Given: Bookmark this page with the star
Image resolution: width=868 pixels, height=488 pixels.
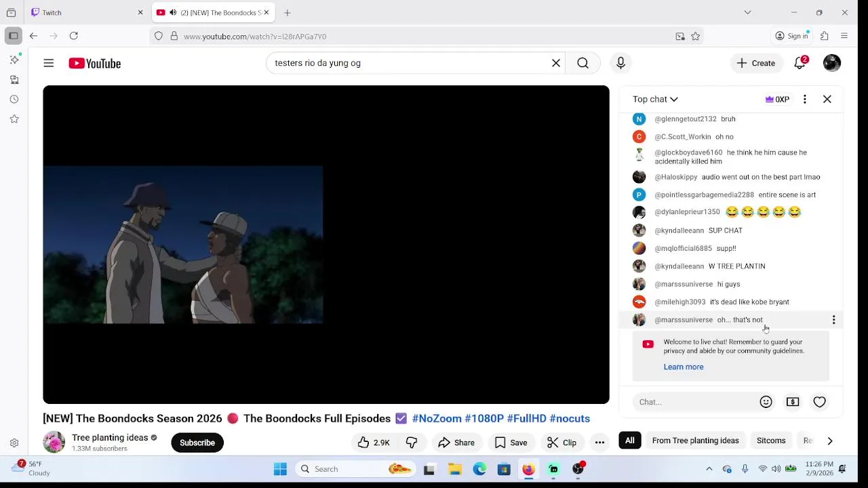Looking at the screenshot, I should (696, 37).
